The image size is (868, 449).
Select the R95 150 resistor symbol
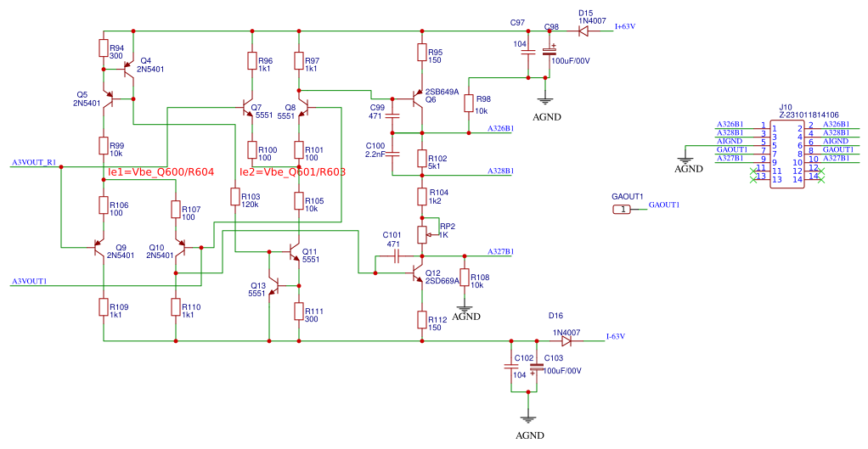422,53
